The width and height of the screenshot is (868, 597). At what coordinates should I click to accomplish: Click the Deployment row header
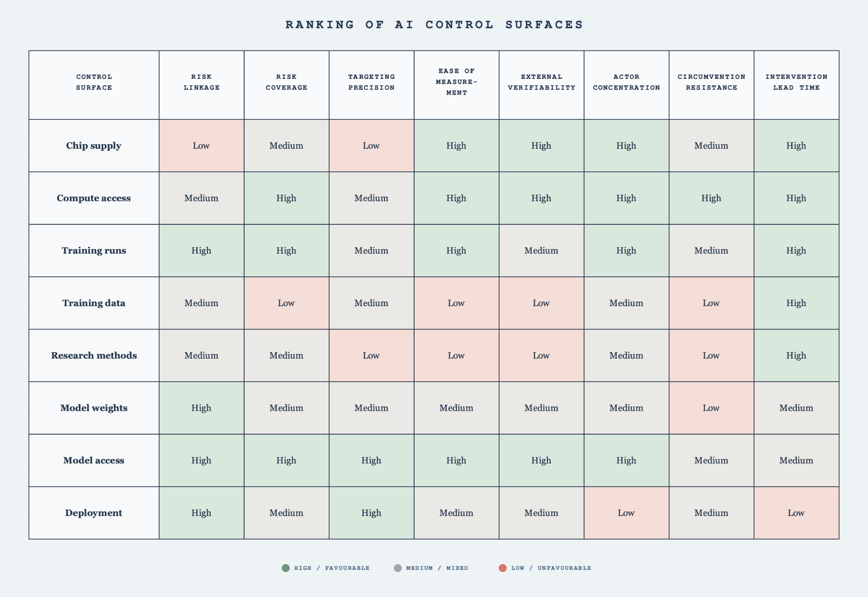point(94,513)
